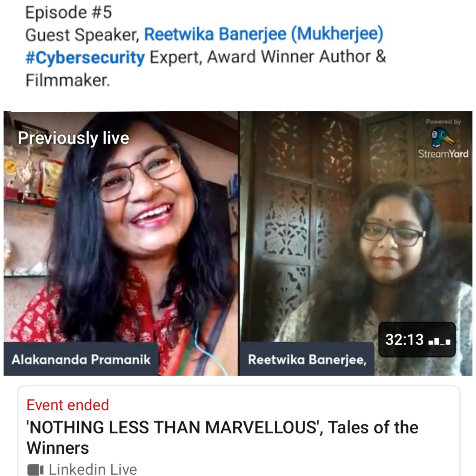Tap the audio bars icon next to 32:13
The image size is (476, 476).
[439, 342]
